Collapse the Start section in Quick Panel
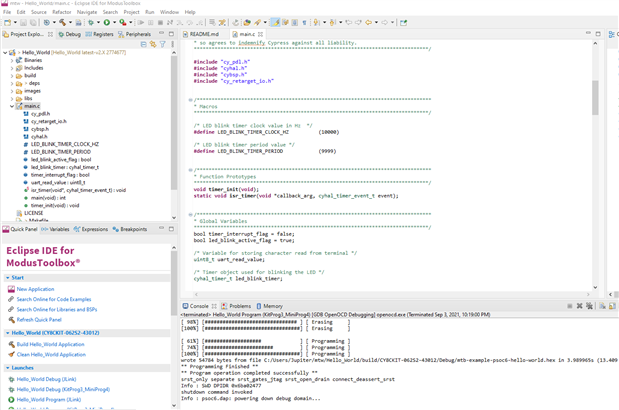 pos(8,278)
